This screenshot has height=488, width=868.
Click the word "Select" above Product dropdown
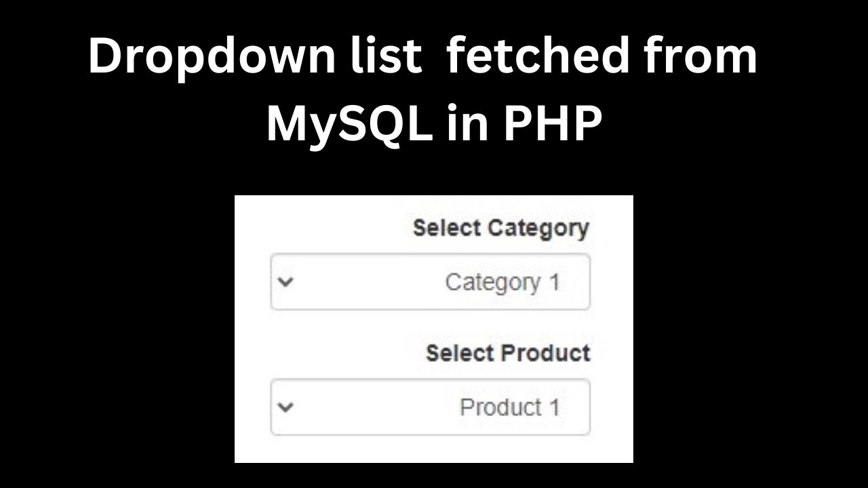click(x=460, y=353)
